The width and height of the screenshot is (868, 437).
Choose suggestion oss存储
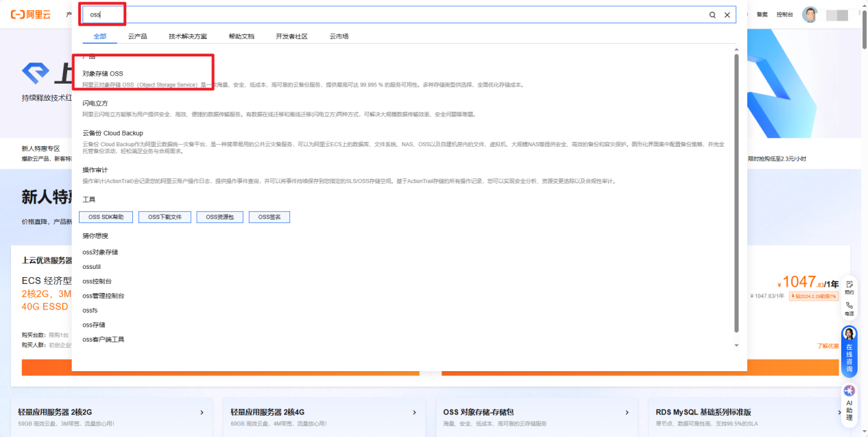point(93,324)
